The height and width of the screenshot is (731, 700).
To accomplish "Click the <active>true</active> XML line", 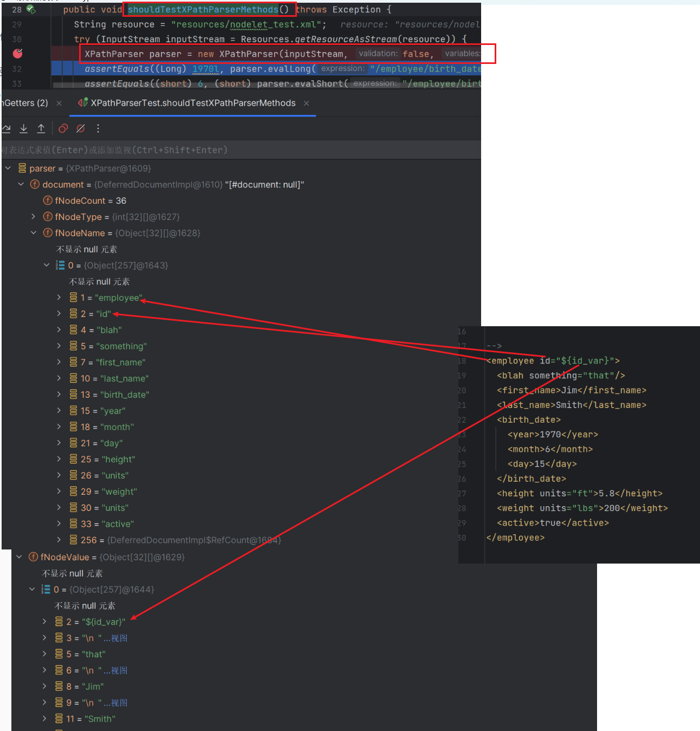I will click(553, 523).
